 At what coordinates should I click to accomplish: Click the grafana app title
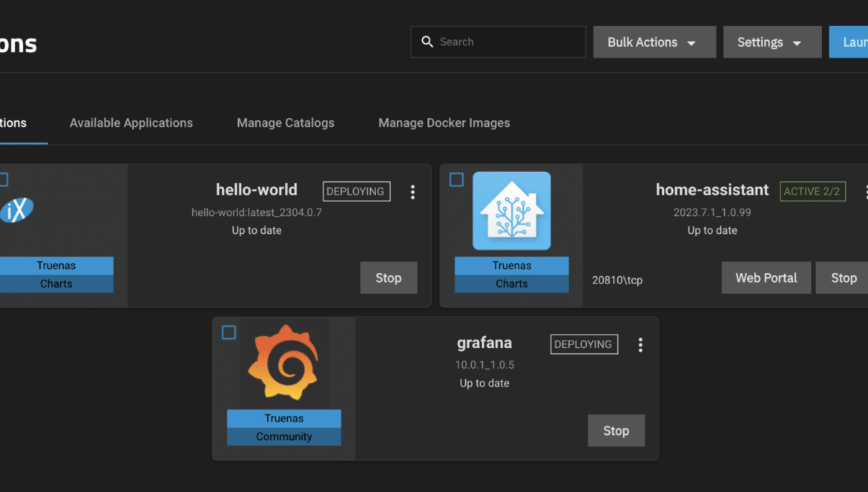pyautogui.click(x=484, y=343)
